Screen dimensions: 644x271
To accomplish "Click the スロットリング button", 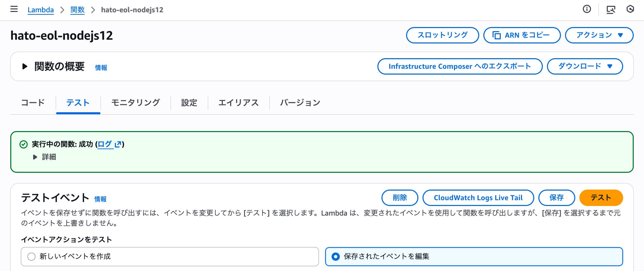I will [442, 35].
